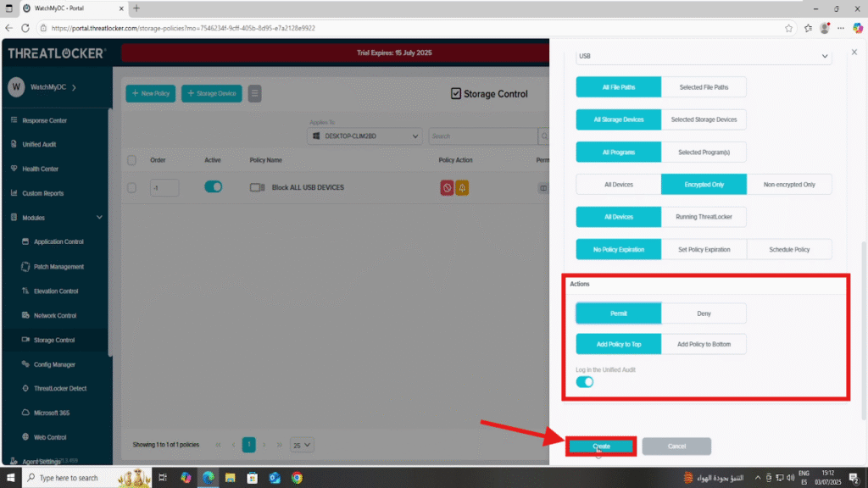Open Config Manager module
868x488 pixels.
54,364
